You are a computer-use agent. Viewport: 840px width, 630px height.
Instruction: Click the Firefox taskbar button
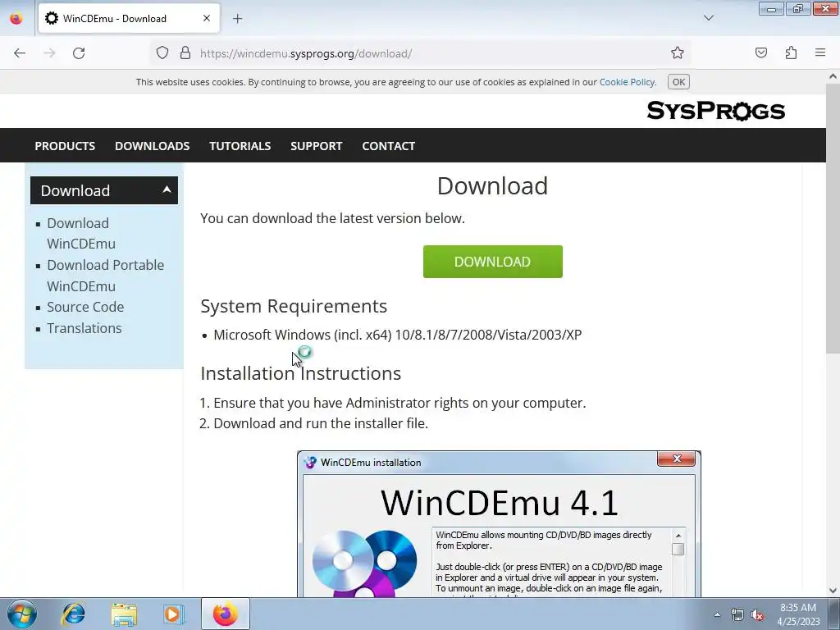tap(225, 614)
